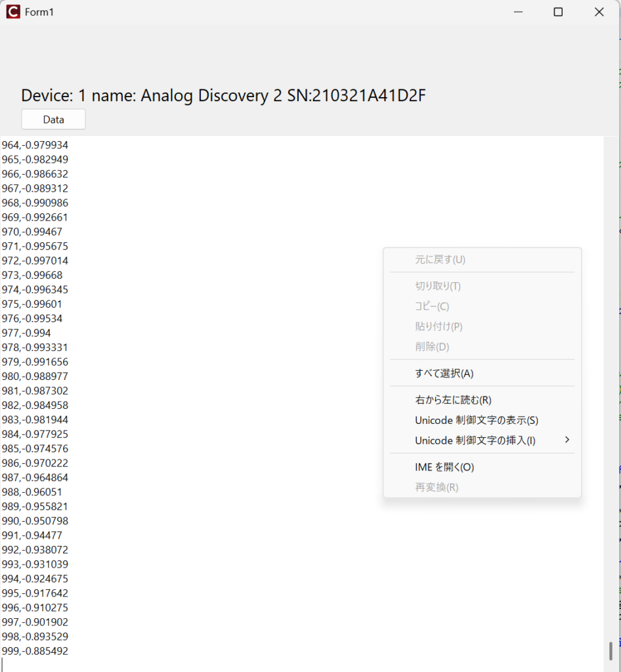Place cursor on line 999,-0.885492

coord(35,651)
